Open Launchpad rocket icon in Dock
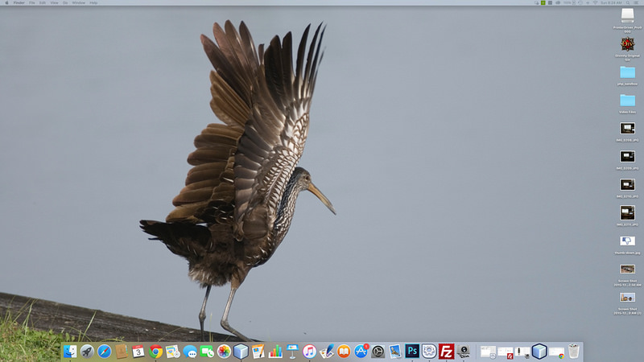644x362 pixels. click(x=87, y=352)
